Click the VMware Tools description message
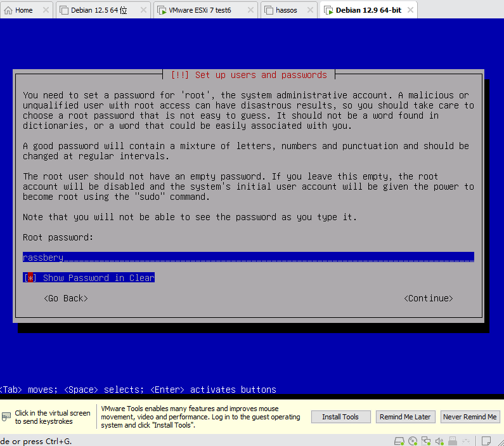Image resolution: width=504 pixels, height=446 pixels. [200, 417]
